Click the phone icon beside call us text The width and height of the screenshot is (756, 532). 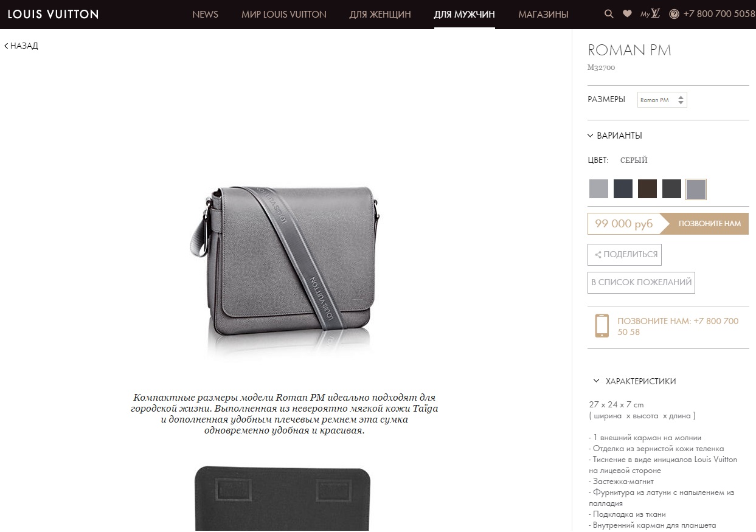tap(602, 326)
